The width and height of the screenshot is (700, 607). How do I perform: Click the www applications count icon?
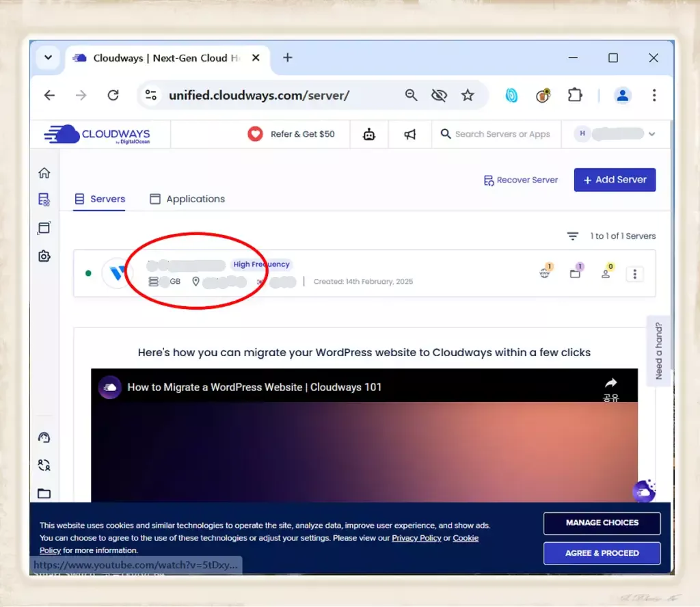pyautogui.click(x=546, y=273)
